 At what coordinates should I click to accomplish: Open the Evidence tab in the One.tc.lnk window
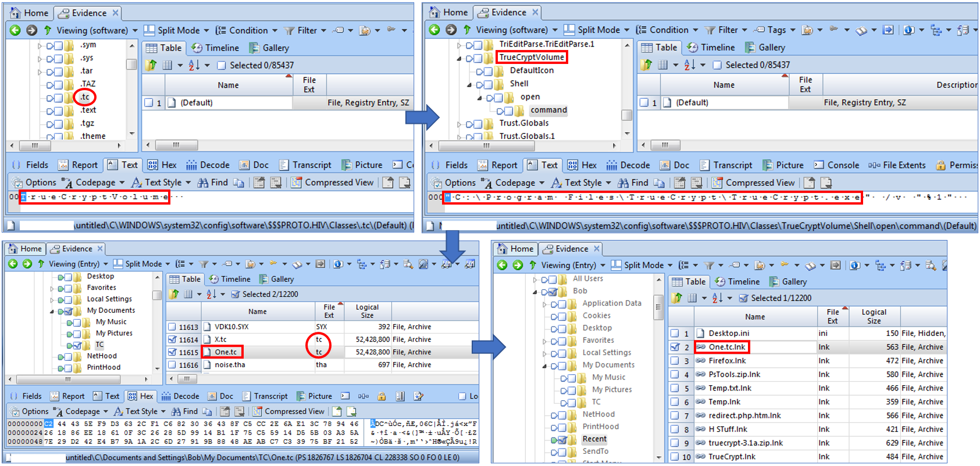coord(569,249)
